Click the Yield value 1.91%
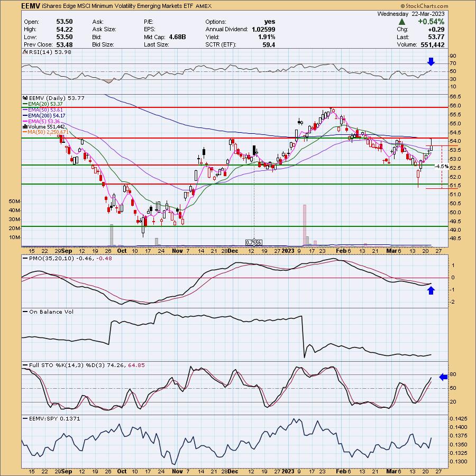 [x=268, y=37]
